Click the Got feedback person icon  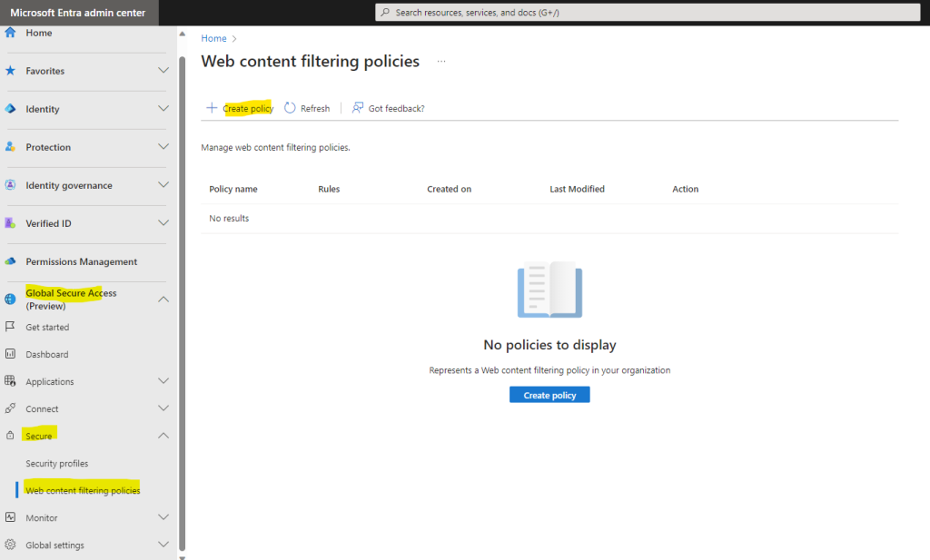tap(358, 108)
